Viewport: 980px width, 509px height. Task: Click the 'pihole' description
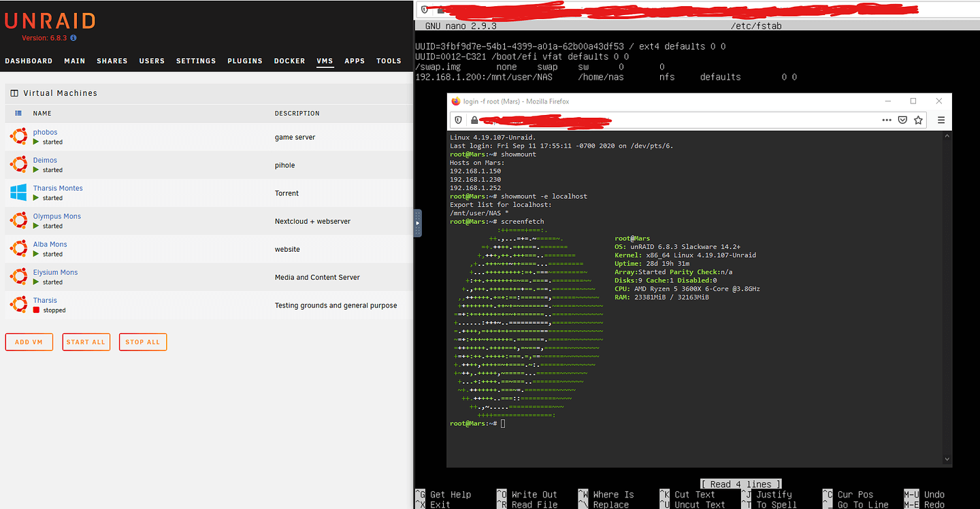(x=284, y=165)
